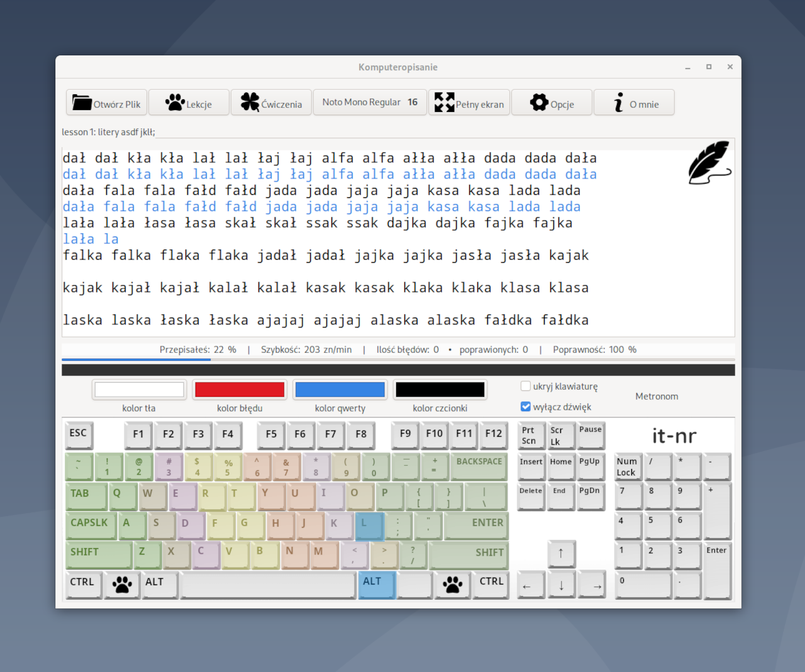The height and width of the screenshot is (672, 805).
Task: Click the TAB virtual key
Action: pos(86,497)
